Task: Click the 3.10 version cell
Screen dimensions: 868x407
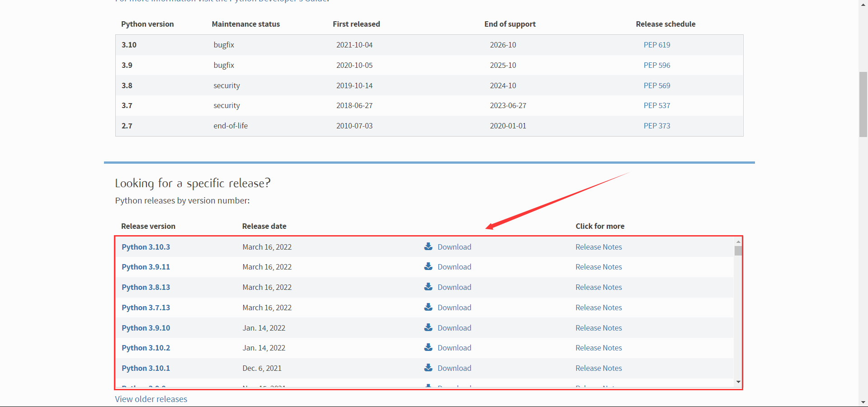Action: 129,45
